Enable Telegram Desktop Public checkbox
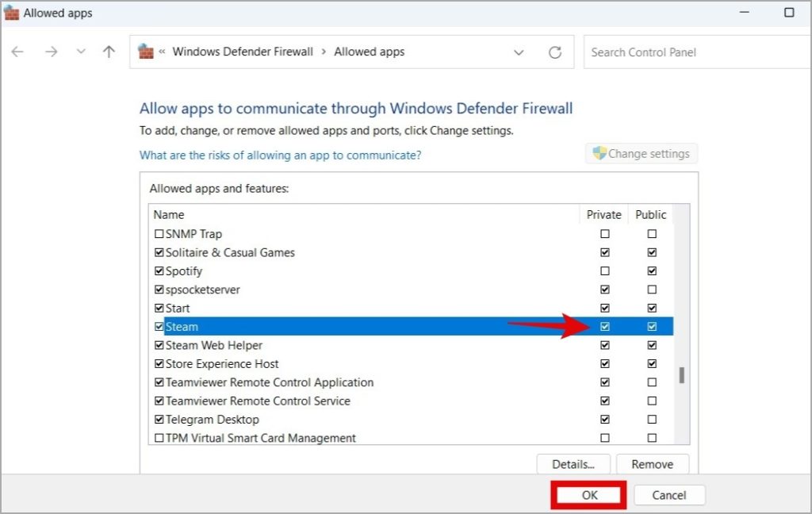The image size is (812, 514). click(652, 420)
